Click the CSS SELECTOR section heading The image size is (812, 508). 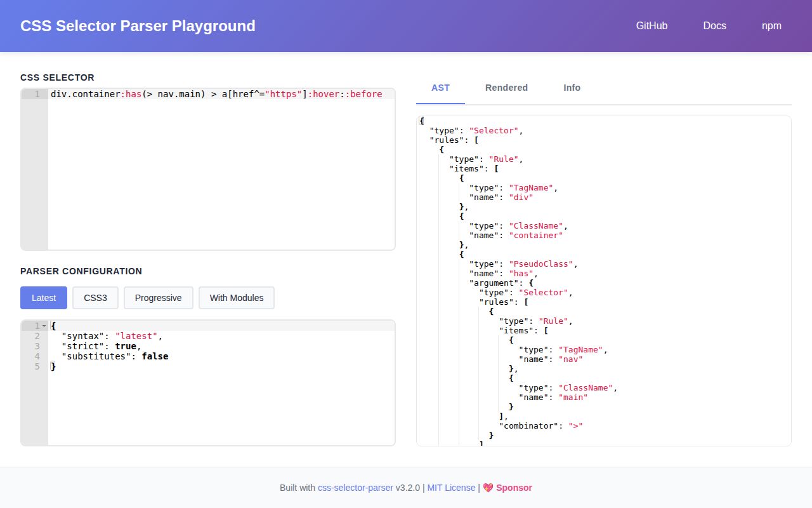tap(57, 77)
